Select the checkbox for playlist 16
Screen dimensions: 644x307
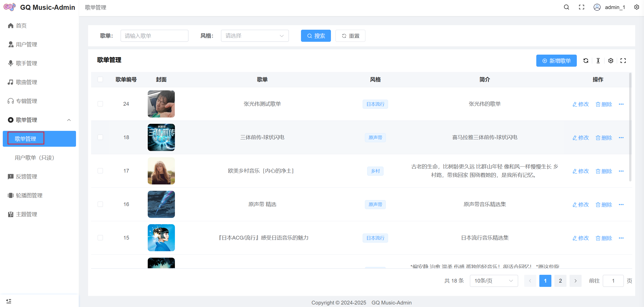tap(100, 204)
